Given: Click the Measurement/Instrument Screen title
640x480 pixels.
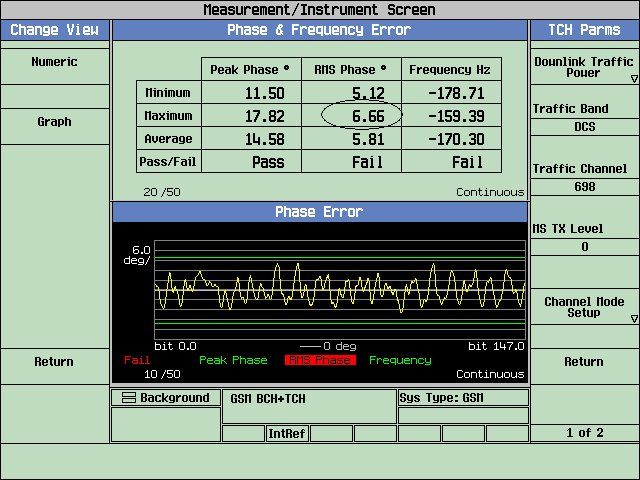Looking at the screenshot, I should pyautogui.click(x=320, y=9).
